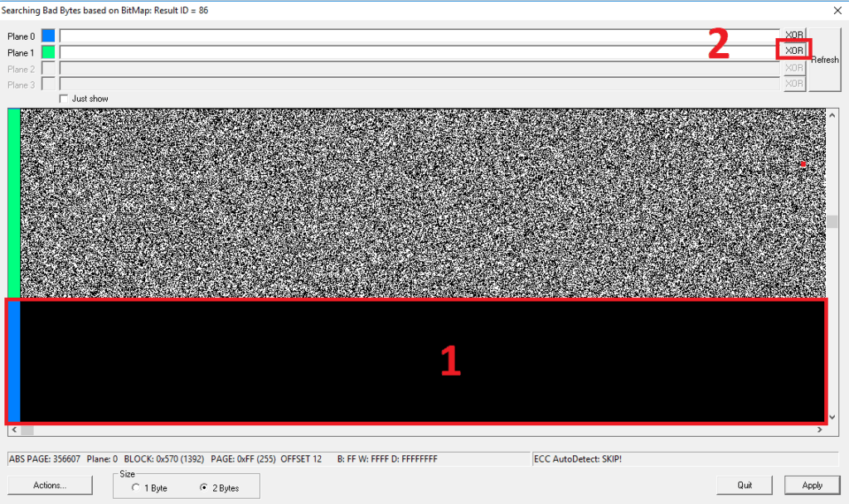Select the 1 Byte size option
Image resolution: width=849 pixels, height=504 pixels.
(x=135, y=487)
